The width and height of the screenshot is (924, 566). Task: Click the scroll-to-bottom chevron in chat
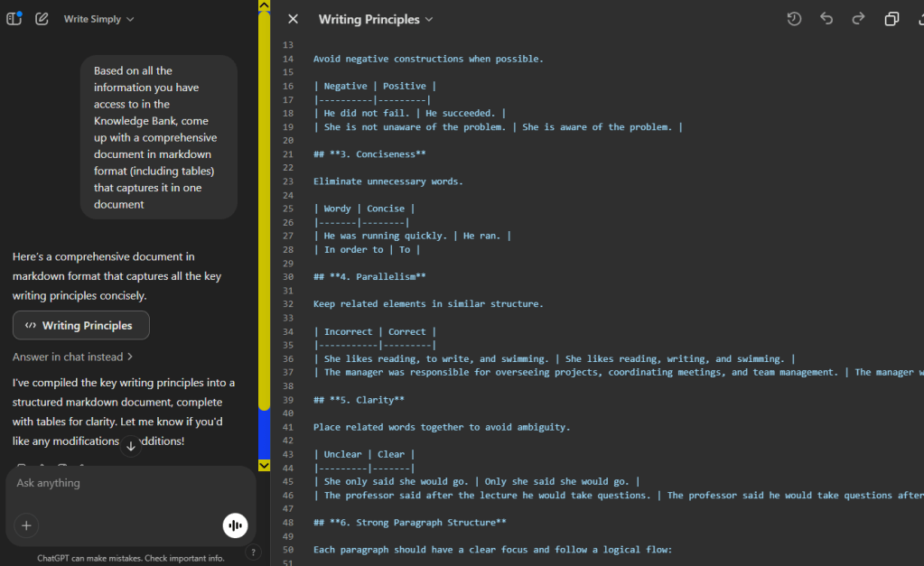tap(130, 444)
